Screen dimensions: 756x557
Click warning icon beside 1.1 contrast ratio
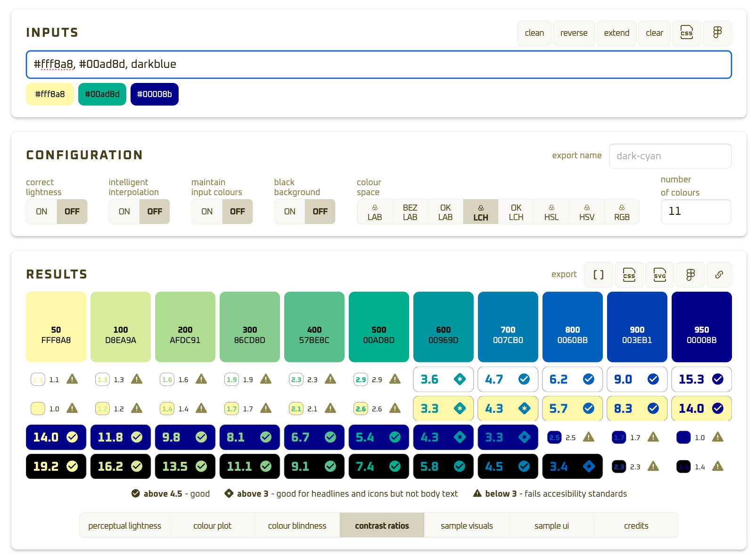pos(72,379)
